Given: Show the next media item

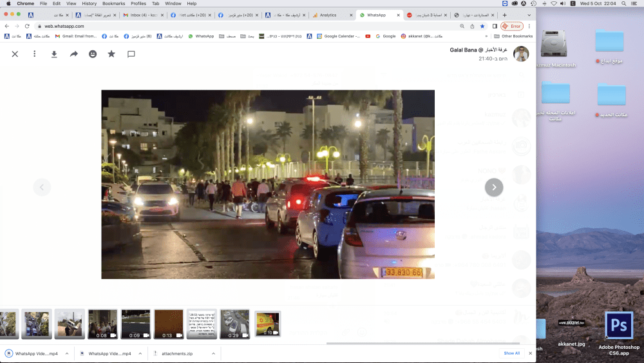Looking at the screenshot, I should coord(493,187).
